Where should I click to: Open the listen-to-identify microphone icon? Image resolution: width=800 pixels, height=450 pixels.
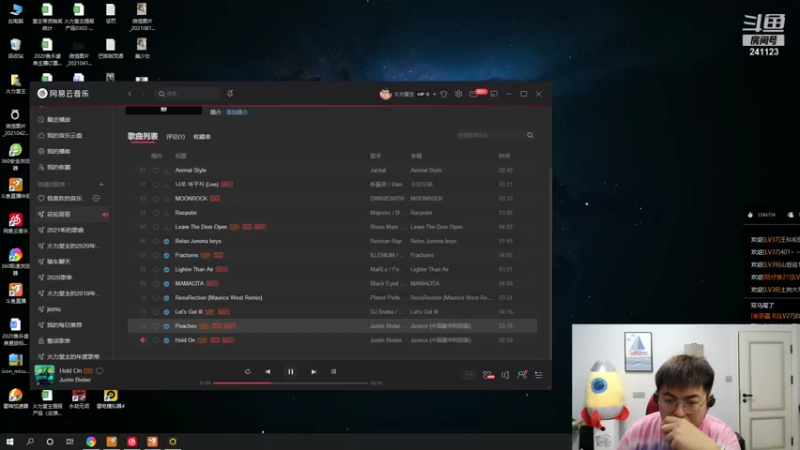pyautogui.click(x=230, y=94)
